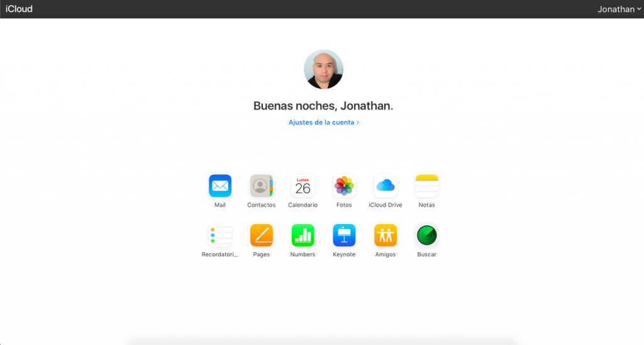
Task: Launch the Numbers app icon
Action: (303, 235)
